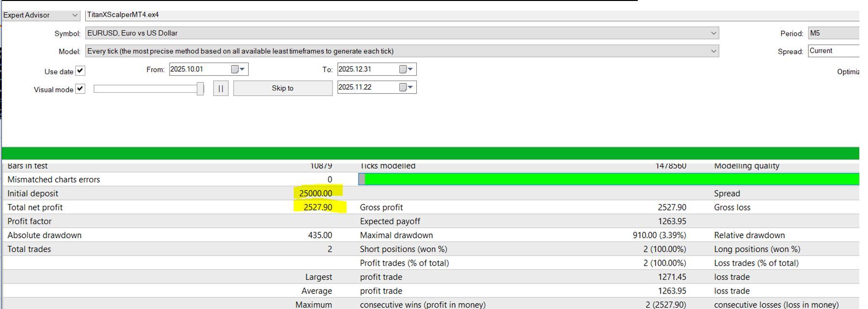Open the Period dropdown showing M5
This screenshot has width=868, height=309.
834,33
